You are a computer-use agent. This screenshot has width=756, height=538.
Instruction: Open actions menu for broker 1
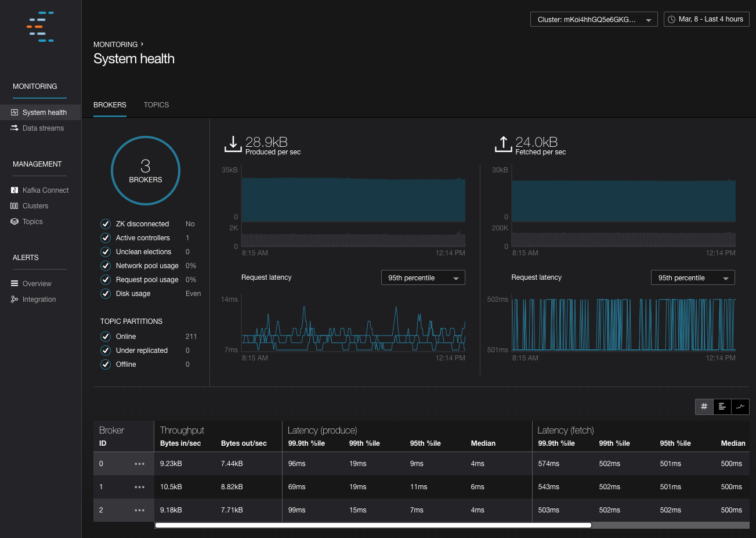[x=139, y=487]
